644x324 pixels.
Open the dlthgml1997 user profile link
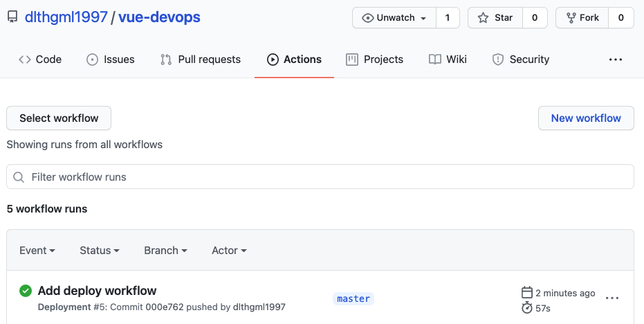click(66, 17)
